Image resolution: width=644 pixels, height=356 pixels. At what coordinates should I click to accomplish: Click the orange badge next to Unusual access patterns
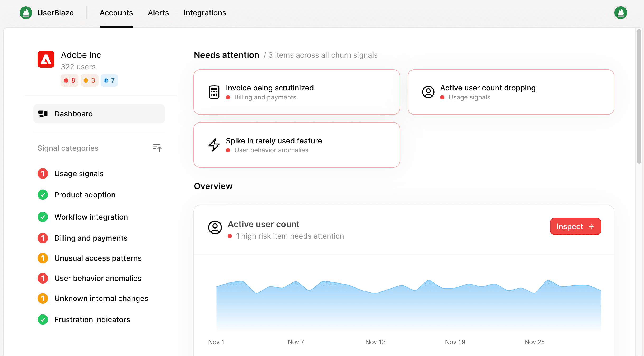pyautogui.click(x=43, y=258)
